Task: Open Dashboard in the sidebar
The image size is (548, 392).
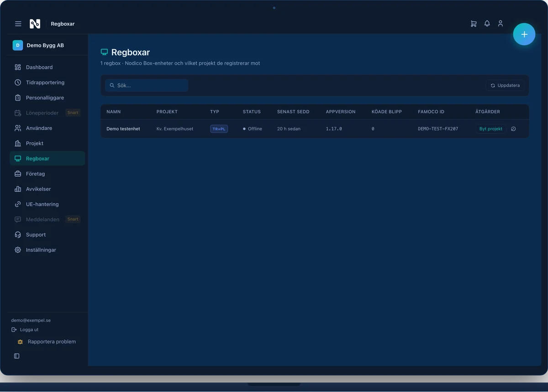Action: 47,67
